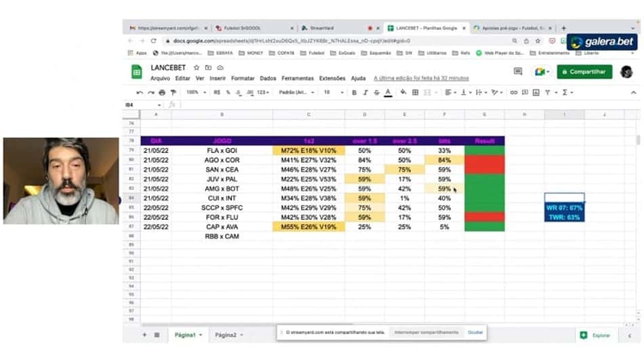Apply italic formatting to cell
The image size is (644, 362).
pos(365,92)
